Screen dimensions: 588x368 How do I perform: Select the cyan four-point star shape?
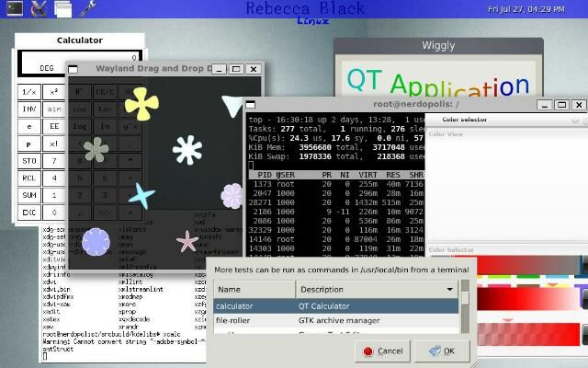point(141,195)
